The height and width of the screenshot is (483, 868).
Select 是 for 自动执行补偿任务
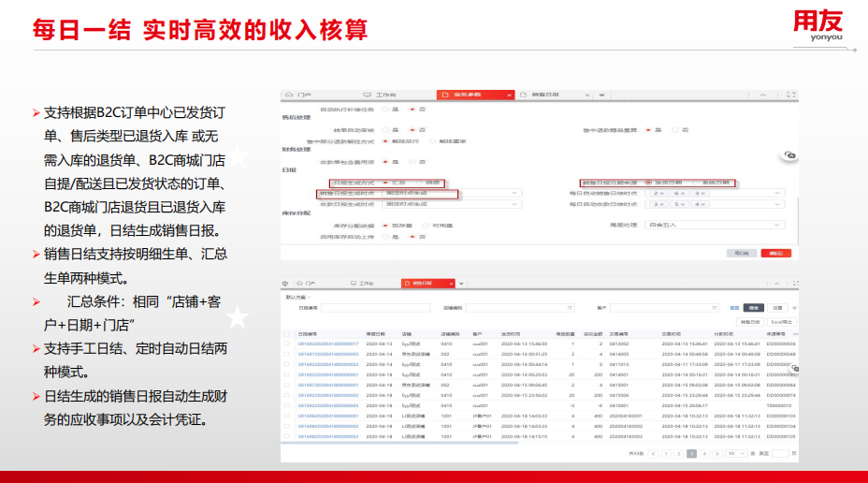[386, 110]
